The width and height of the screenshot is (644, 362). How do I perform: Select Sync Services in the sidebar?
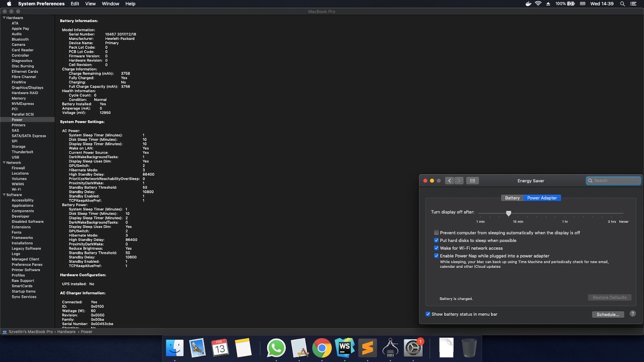pyautogui.click(x=24, y=297)
